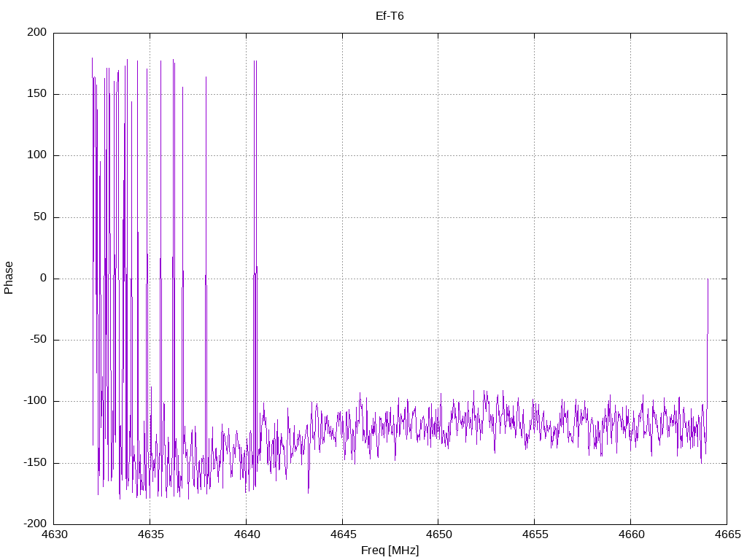The height and width of the screenshot is (560, 747).
Task: Pick the 4645 x-axis tick label
Action: pos(342,535)
